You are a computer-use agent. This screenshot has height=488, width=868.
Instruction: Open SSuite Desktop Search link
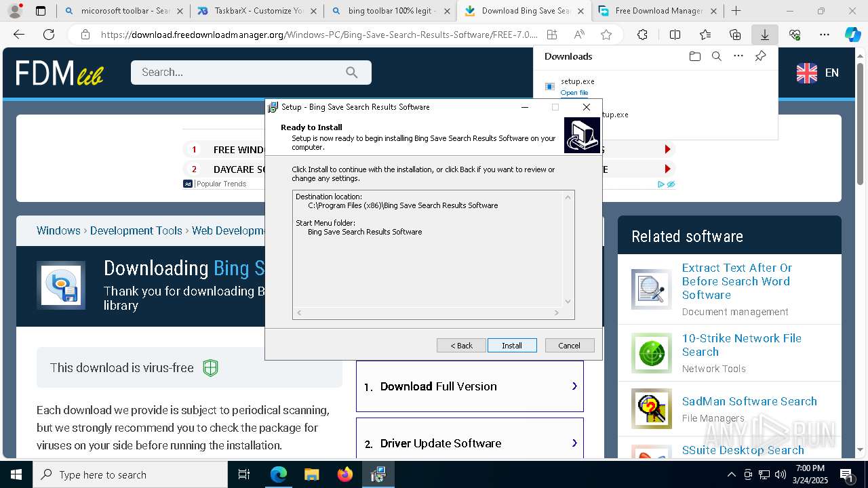tap(743, 450)
